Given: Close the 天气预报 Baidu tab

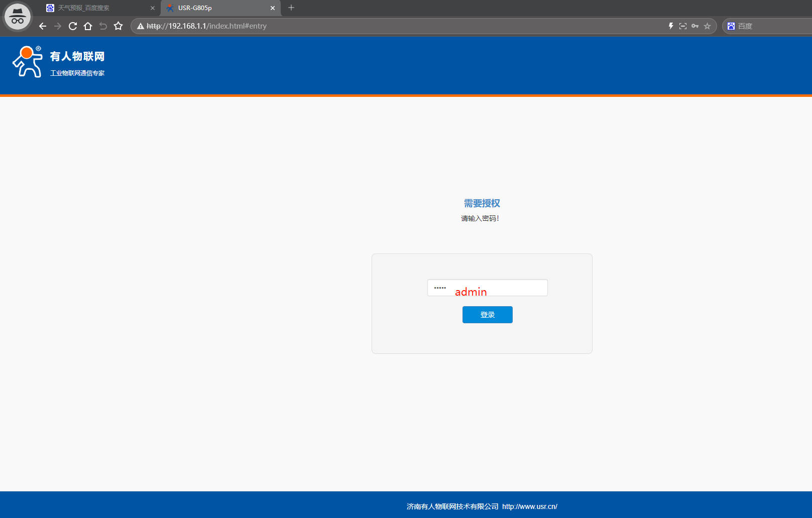Looking at the screenshot, I should point(153,8).
